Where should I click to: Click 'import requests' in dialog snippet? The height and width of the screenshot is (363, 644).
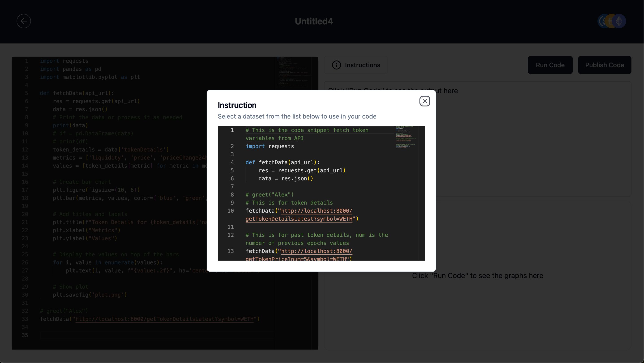coord(270,146)
